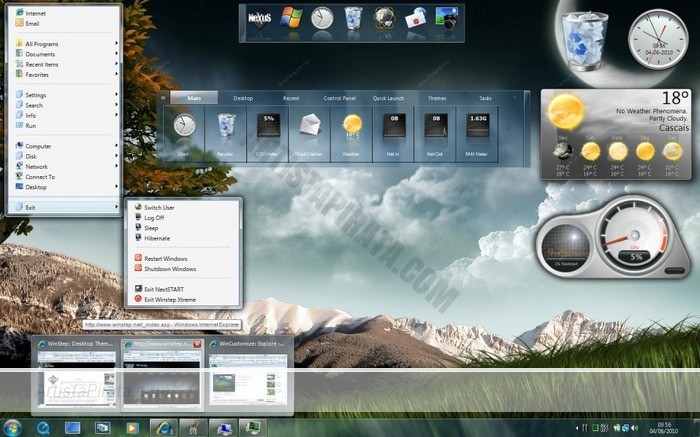Choose Sleep in the Exit submenu

pos(184,228)
